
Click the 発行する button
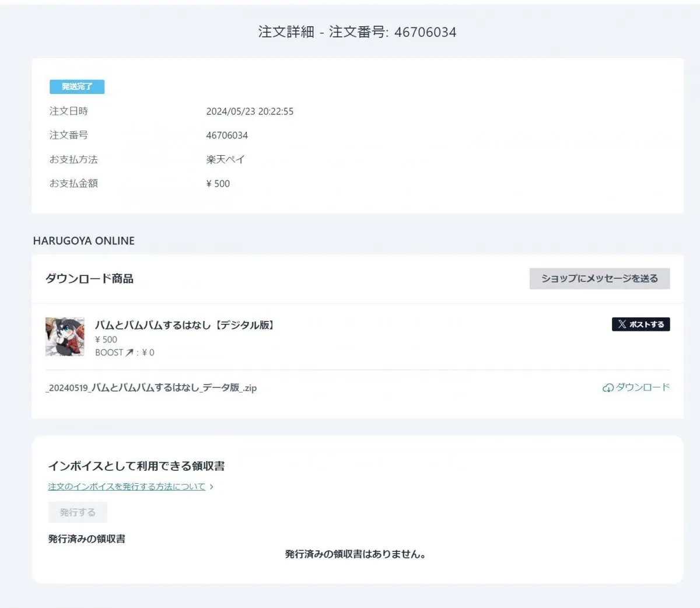click(x=78, y=512)
